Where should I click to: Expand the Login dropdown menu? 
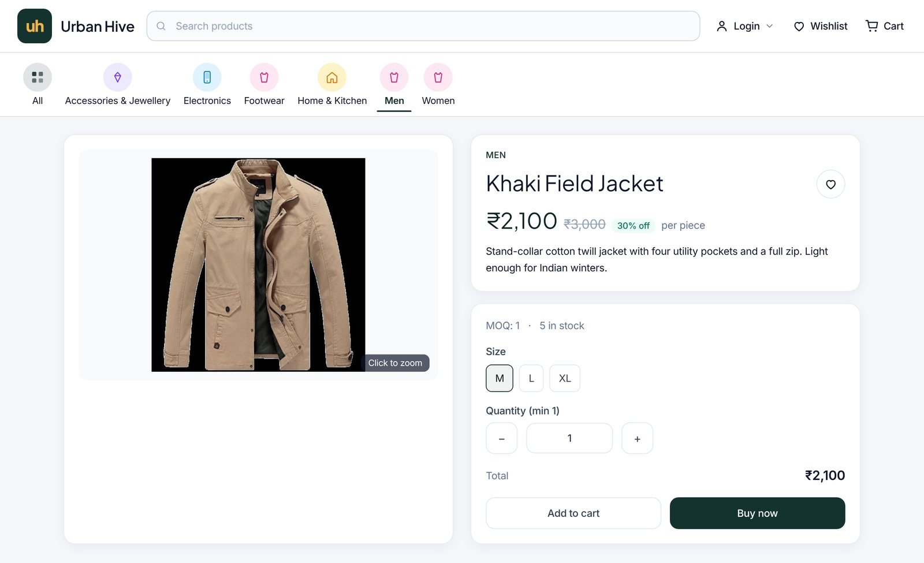(x=744, y=26)
